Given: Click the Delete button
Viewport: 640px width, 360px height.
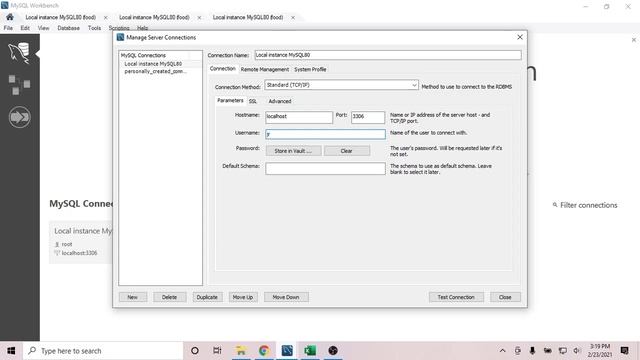Looking at the screenshot, I should coord(169,297).
